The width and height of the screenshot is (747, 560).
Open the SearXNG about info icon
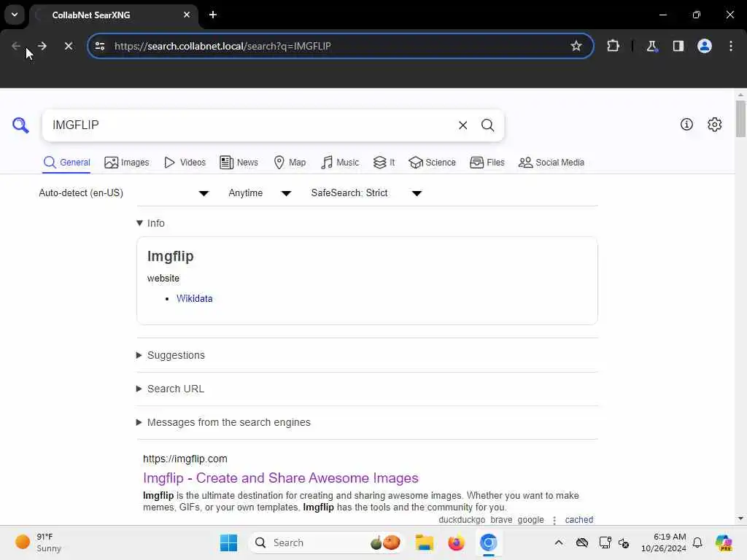[686, 125]
